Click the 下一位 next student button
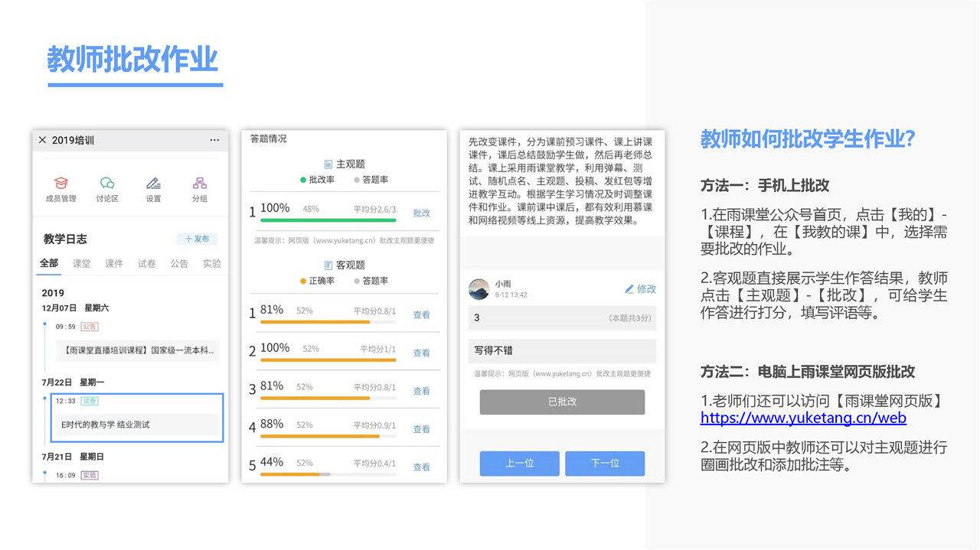Viewport: 980px width, 550px height. (x=605, y=464)
